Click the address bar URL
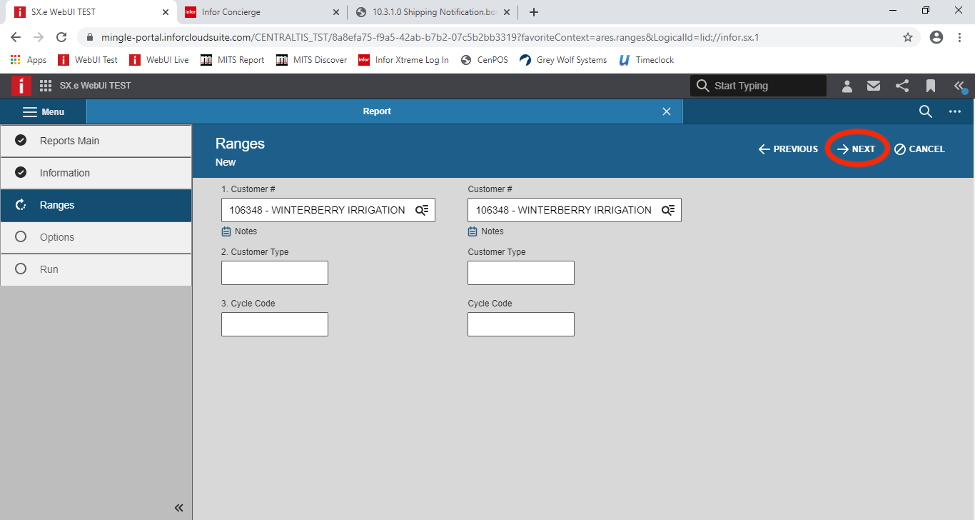Viewport: 977px width, 520px height. pos(430,37)
